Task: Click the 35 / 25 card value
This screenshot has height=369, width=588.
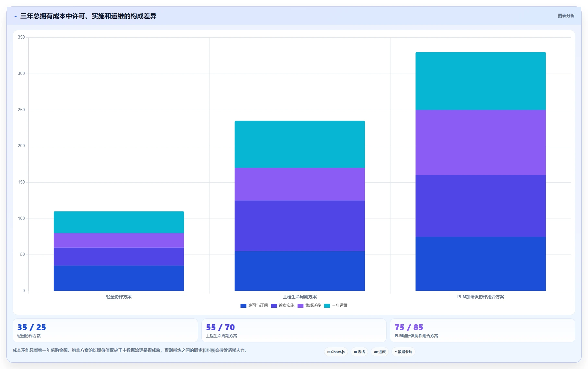Action: pos(31,327)
